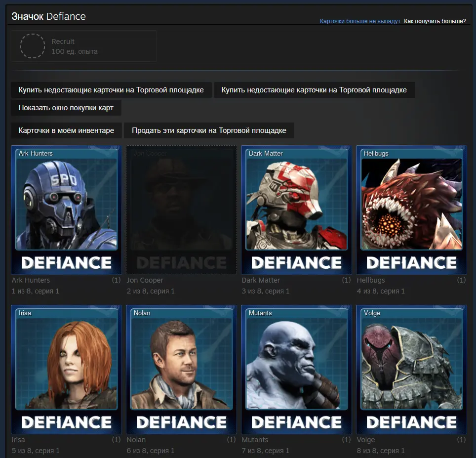The height and width of the screenshot is (458, 476).
Task: Click 'Показать окно покупки карт' button
Action: [66, 108]
